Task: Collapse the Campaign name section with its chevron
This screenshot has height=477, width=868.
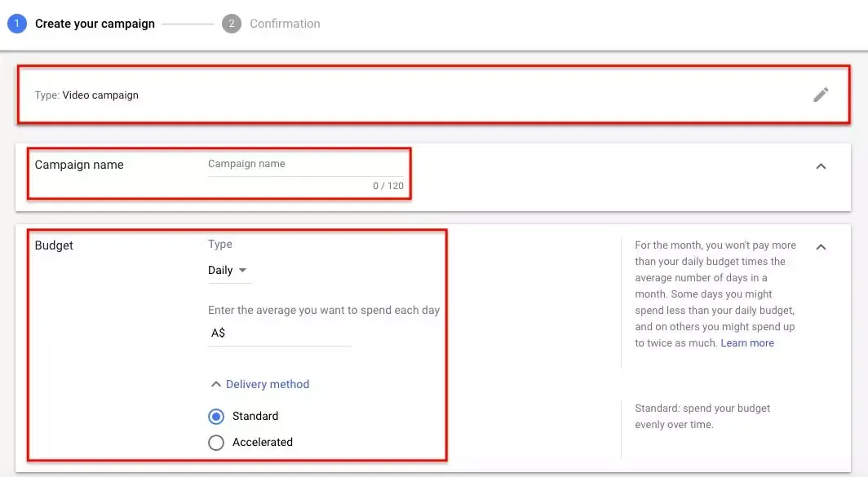Action: point(821,166)
